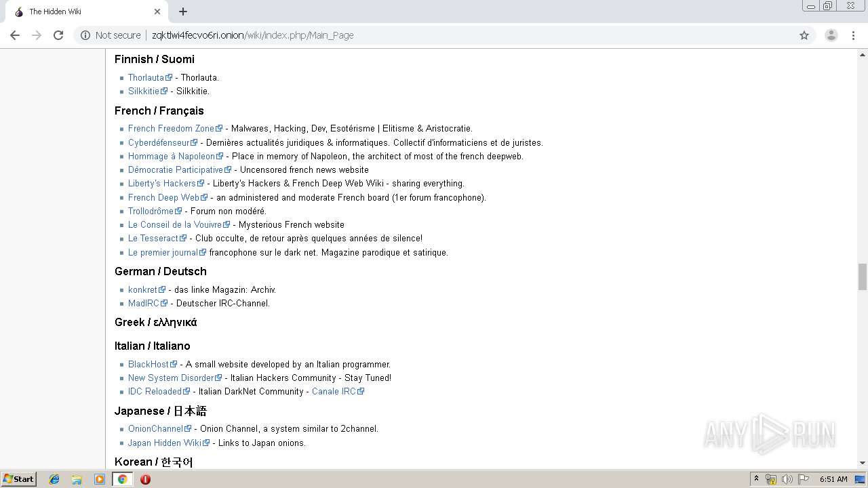
Task: Click the German / Deutsch heading
Action: [161, 271]
